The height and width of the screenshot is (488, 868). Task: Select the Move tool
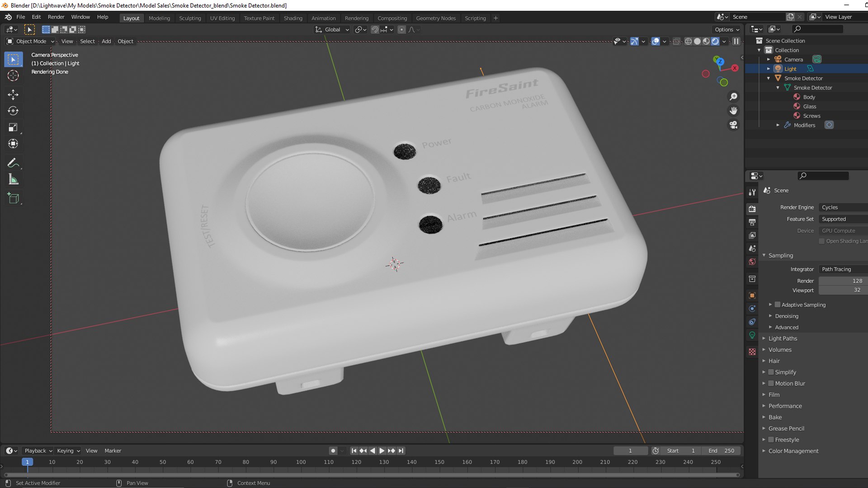click(x=13, y=94)
